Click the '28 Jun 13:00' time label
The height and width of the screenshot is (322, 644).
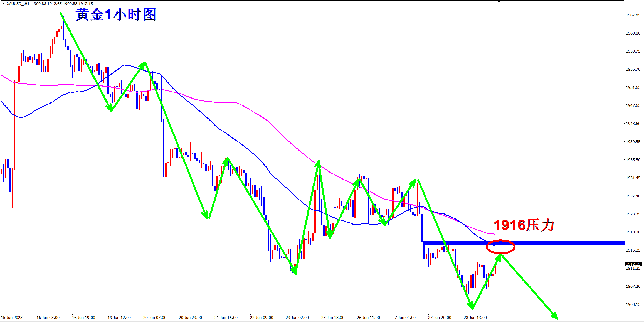point(475,318)
